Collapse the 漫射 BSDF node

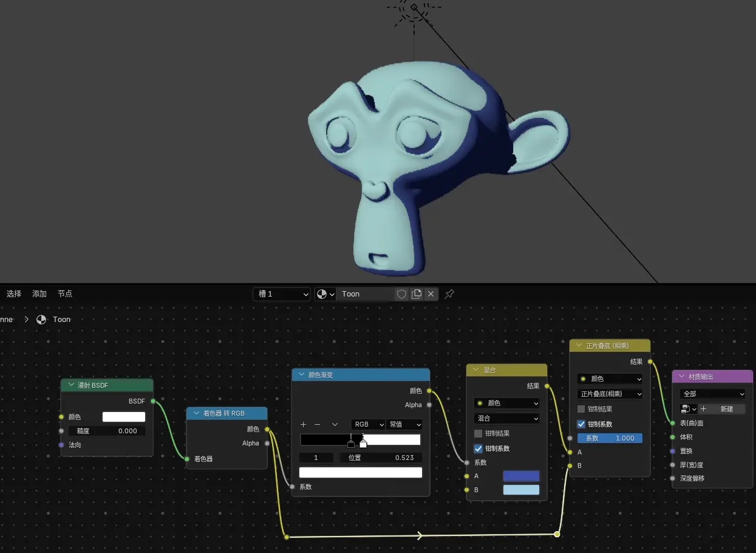coord(71,385)
